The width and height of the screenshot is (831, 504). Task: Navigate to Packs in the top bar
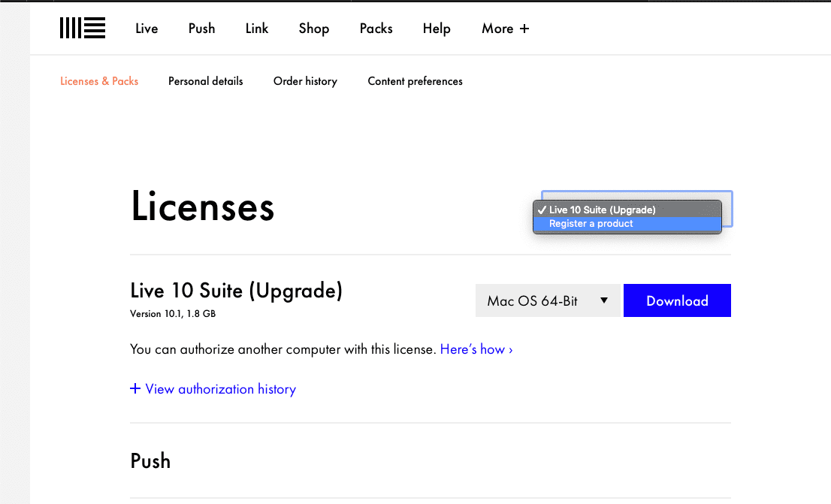(376, 29)
